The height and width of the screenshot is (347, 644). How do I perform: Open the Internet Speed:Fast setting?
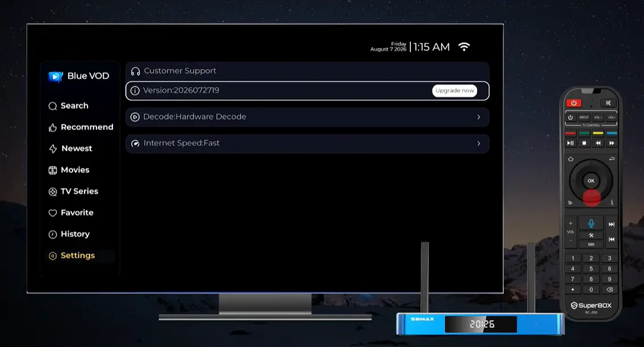click(307, 143)
